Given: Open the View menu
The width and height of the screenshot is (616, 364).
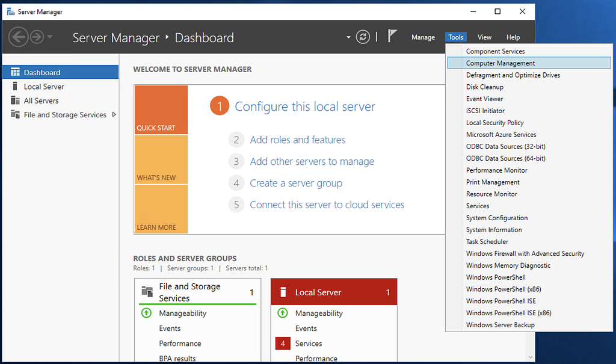Looking at the screenshot, I should click(484, 37).
